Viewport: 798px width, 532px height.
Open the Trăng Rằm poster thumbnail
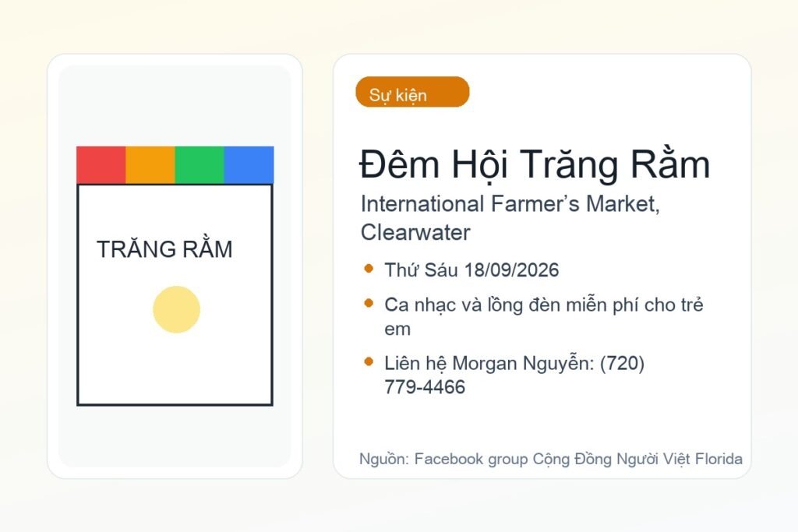(x=175, y=277)
